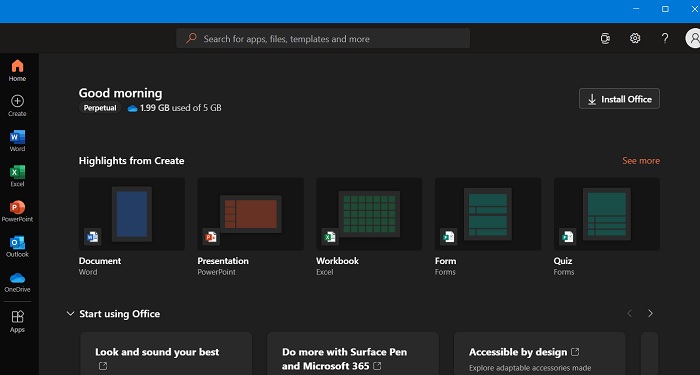Click the Workbook title text
The image size is (700, 375).
click(x=338, y=261)
